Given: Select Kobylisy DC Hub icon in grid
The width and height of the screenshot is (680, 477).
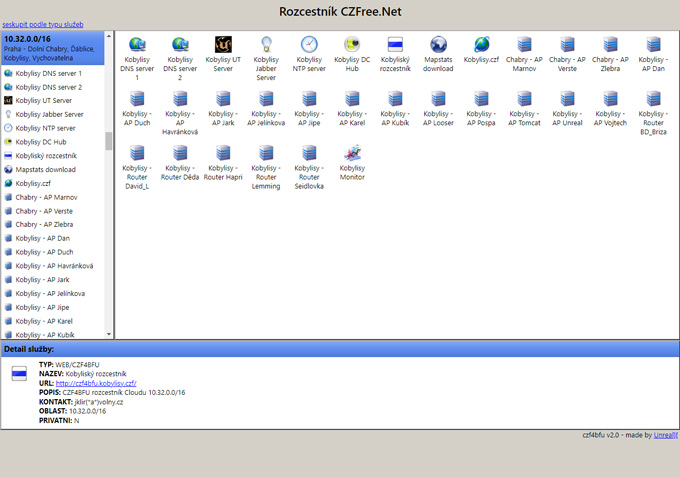Looking at the screenshot, I should (352, 44).
